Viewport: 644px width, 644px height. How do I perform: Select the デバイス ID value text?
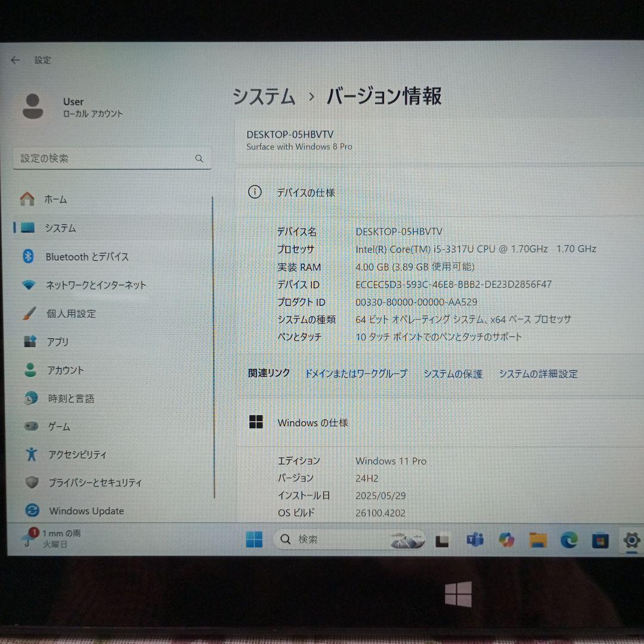tap(453, 284)
